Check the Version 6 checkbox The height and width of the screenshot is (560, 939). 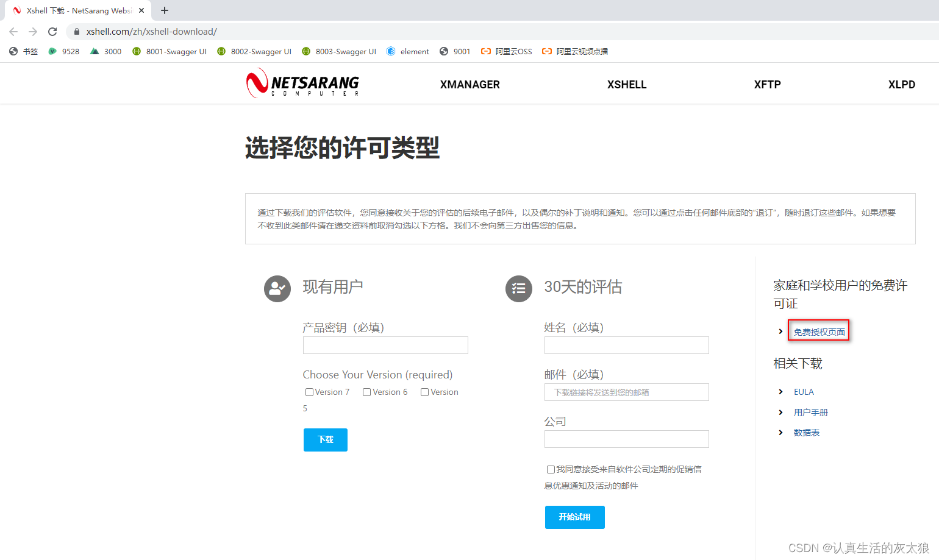tap(366, 392)
